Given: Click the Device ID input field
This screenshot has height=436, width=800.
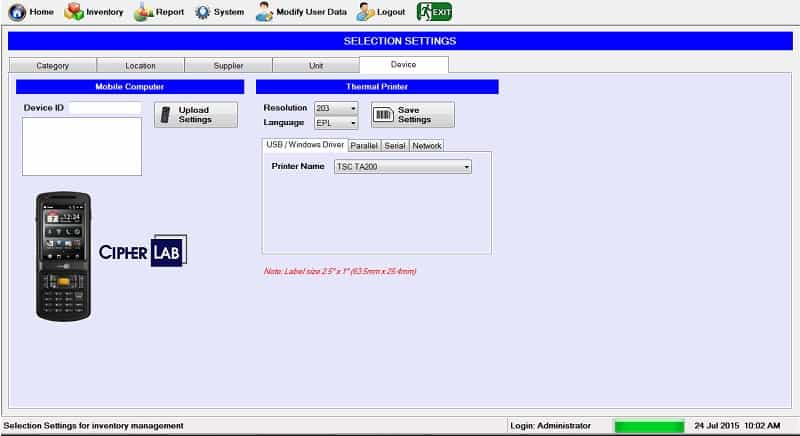Looking at the screenshot, I should tap(105, 108).
